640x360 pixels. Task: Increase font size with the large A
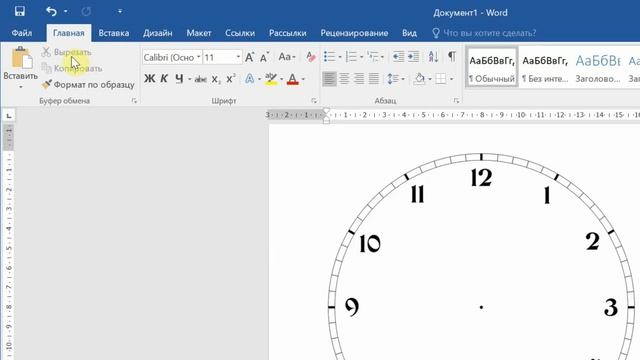pos(250,57)
